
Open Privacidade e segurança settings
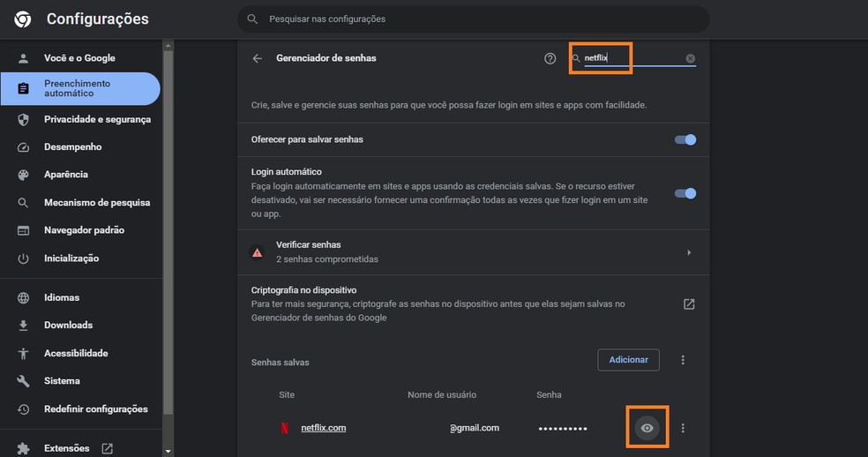click(x=97, y=119)
